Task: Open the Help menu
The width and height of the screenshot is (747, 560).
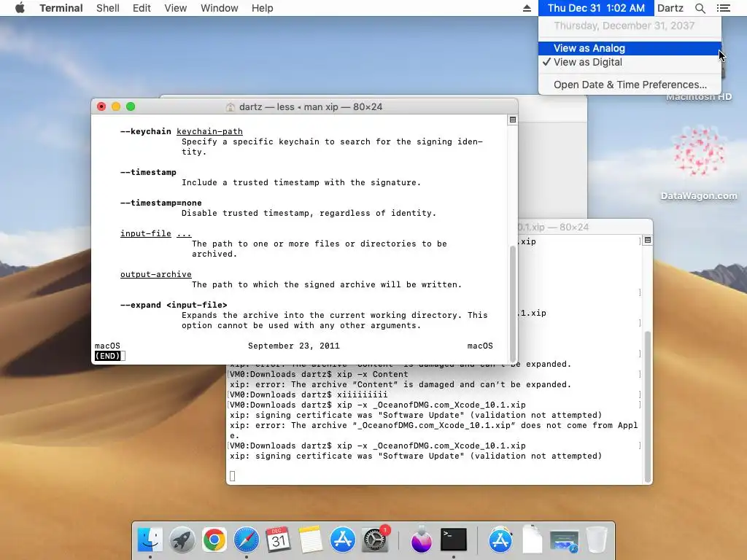Action: click(262, 8)
